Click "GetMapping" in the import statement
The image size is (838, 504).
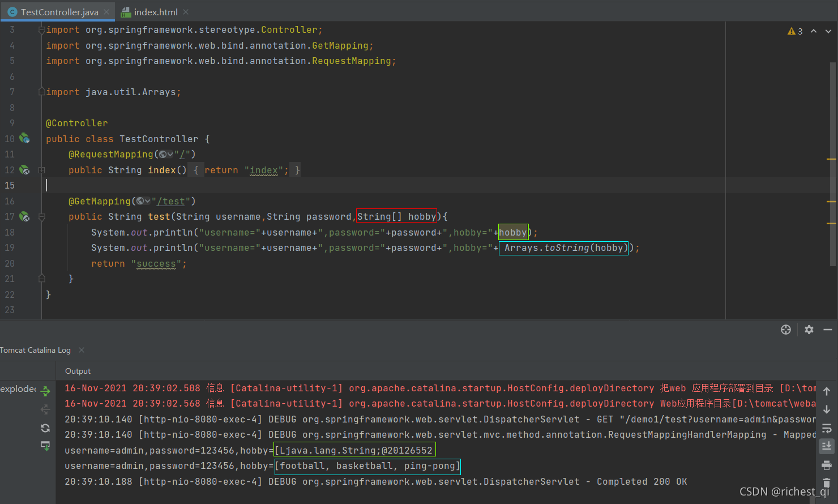coord(340,45)
